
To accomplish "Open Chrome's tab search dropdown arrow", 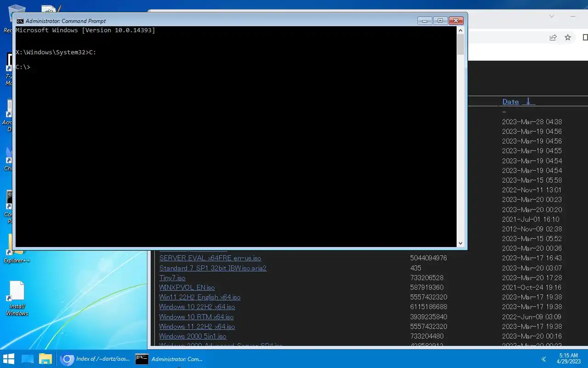I will [x=552, y=16].
